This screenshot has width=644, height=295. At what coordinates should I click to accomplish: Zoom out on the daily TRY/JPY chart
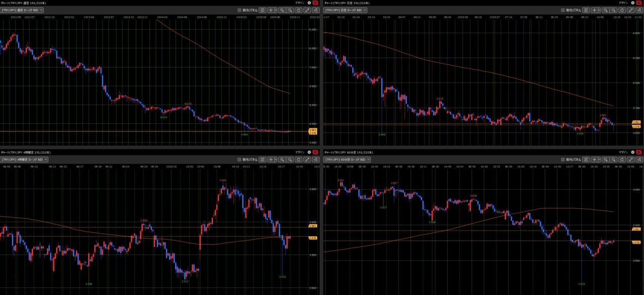click(x=614, y=10)
